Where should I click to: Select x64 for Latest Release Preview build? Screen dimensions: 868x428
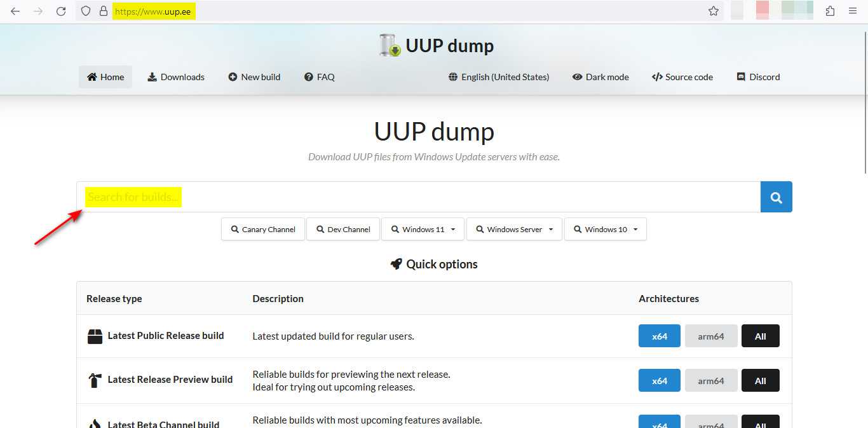tap(660, 381)
